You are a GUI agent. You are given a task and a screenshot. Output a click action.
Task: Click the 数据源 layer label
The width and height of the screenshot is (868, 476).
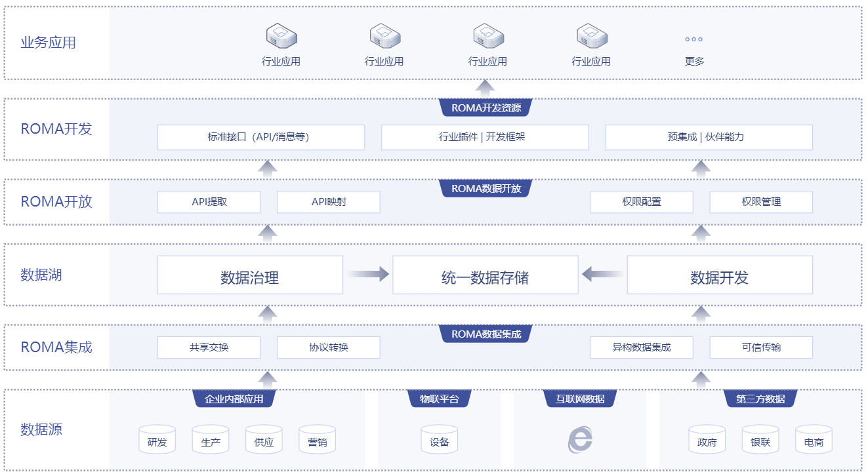[41, 430]
